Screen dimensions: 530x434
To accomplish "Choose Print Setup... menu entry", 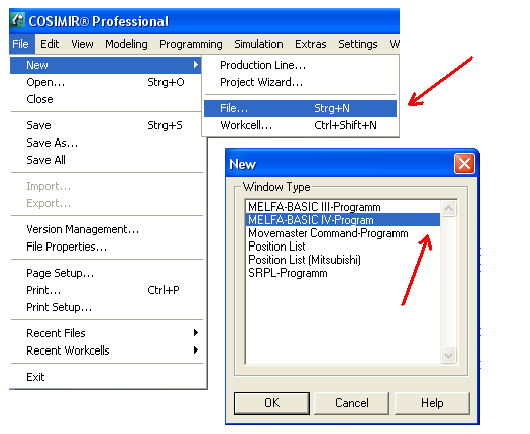I will (106, 308).
